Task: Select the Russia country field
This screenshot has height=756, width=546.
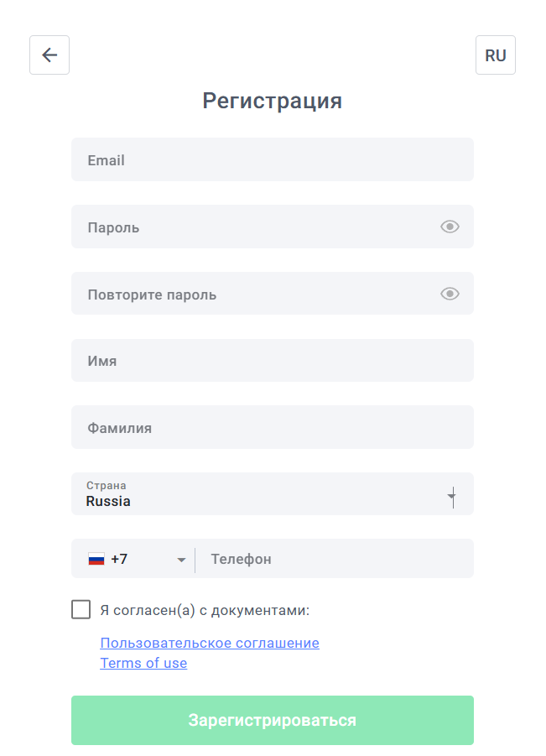Action: tap(252, 494)
